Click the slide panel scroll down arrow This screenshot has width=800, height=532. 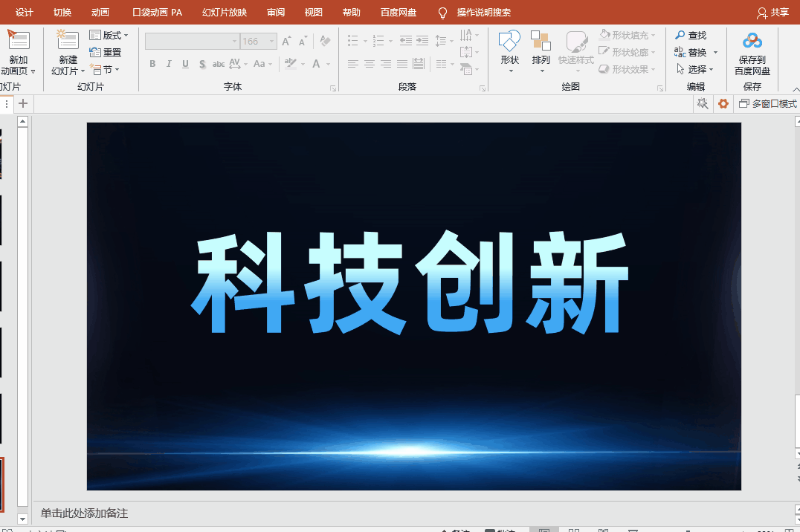[x=22, y=519]
